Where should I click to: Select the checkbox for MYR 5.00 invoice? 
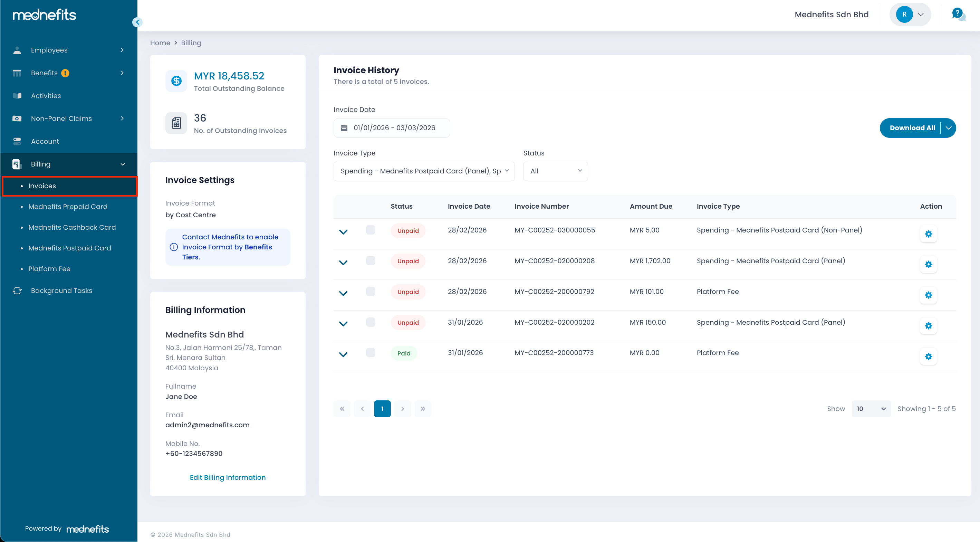(x=370, y=230)
